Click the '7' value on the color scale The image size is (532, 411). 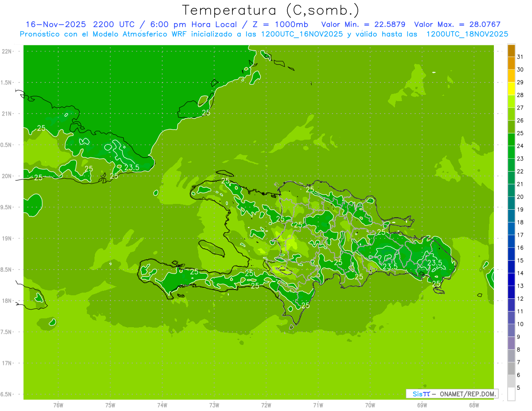[519, 362]
